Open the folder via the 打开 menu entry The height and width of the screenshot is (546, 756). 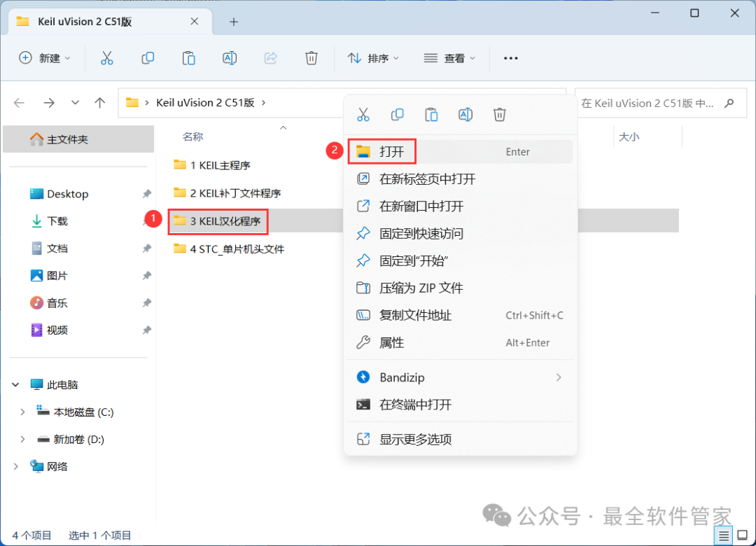click(391, 151)
